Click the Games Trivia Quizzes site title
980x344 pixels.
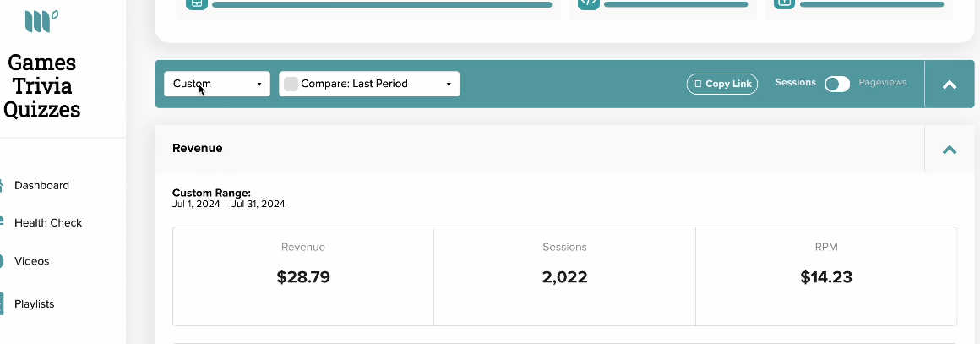[42, 86]
